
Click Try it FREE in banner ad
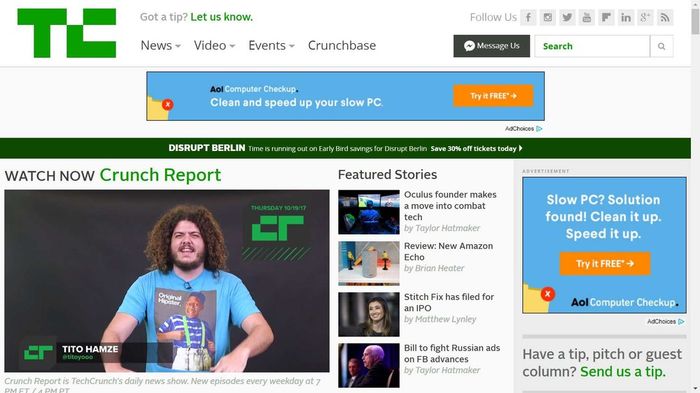coord(493,96)
